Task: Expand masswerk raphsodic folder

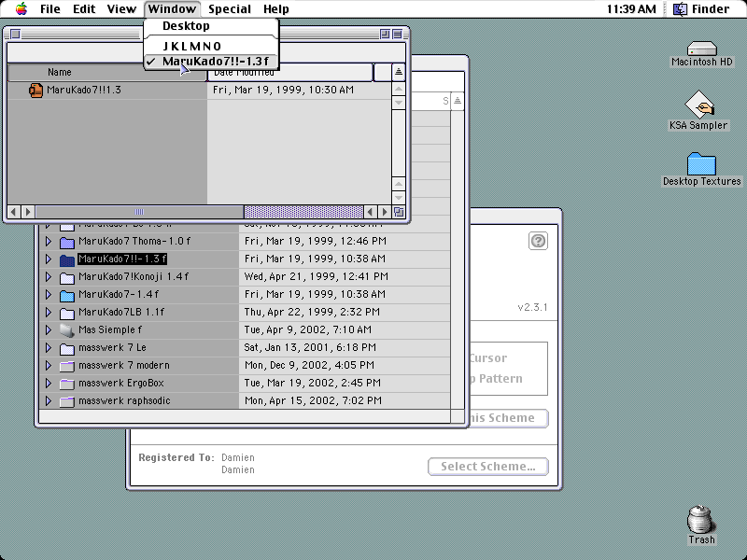Action: click(x=49, y=401)
